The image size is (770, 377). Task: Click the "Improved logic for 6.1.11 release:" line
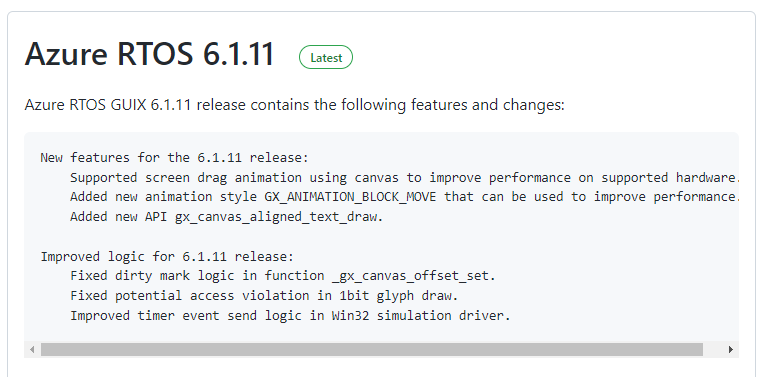167,256
